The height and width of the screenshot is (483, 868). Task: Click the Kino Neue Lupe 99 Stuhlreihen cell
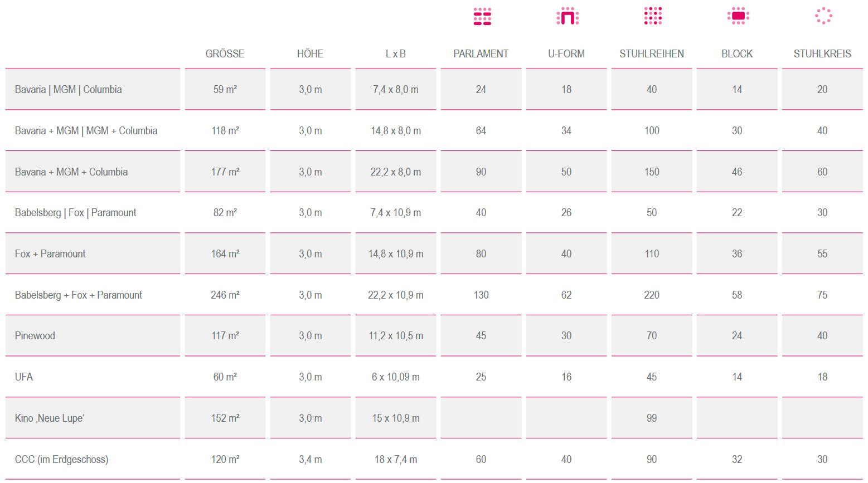652,418
